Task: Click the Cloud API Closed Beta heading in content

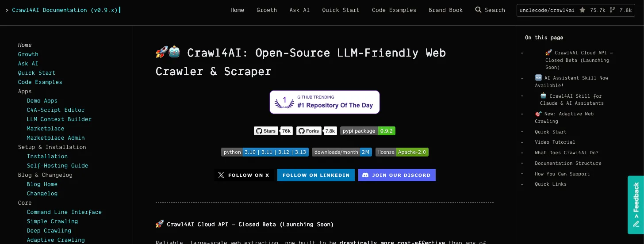Action: (245, 224)
